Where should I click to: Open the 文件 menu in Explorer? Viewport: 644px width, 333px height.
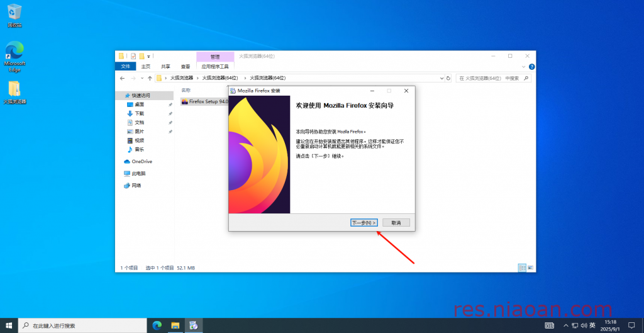click(125, 66)
